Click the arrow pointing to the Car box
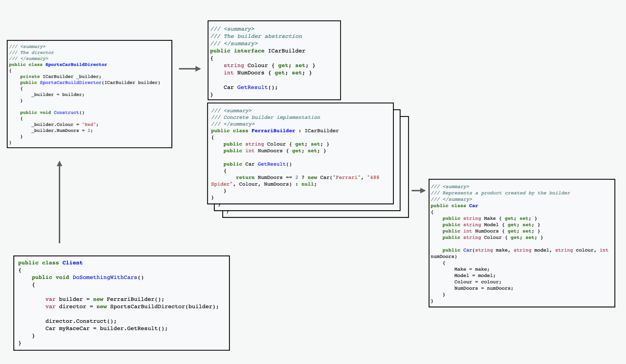 419,191
